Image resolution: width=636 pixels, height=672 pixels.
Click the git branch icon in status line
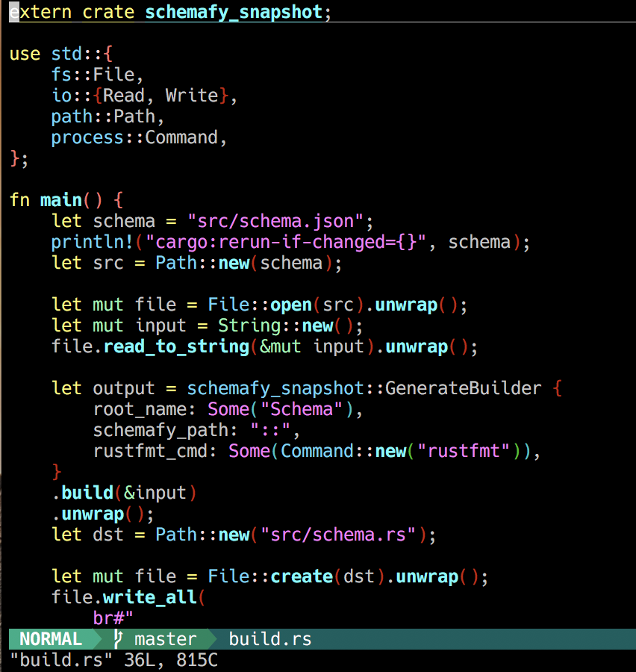(119, 639)
